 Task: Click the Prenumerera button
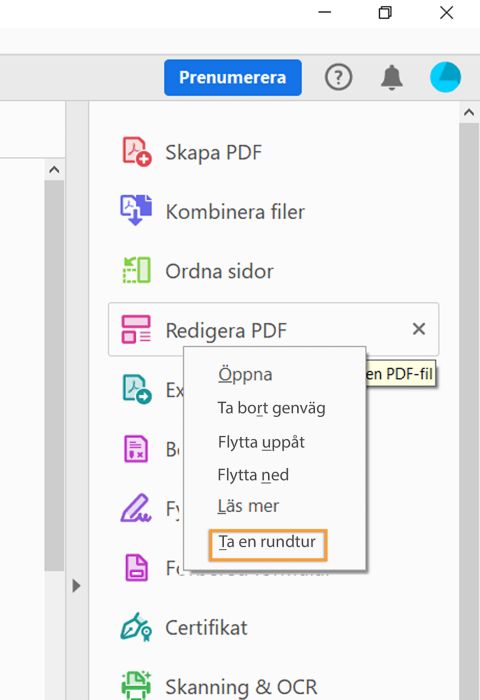pos(233,78)
